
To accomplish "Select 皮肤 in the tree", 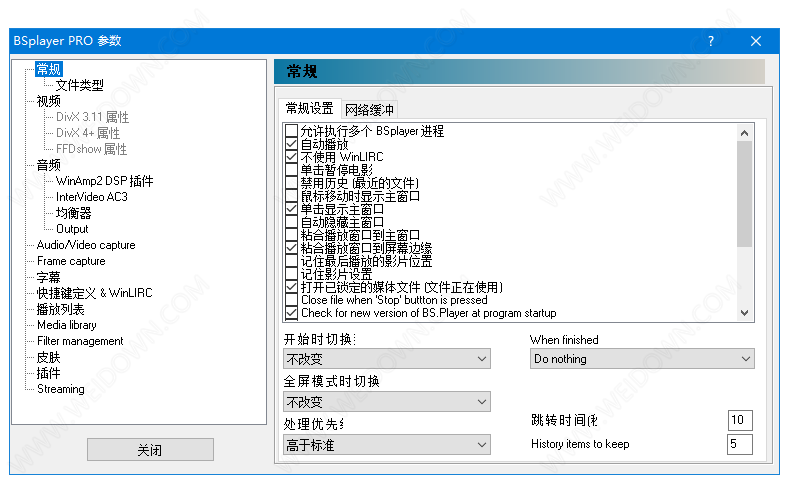I will 49,357.
